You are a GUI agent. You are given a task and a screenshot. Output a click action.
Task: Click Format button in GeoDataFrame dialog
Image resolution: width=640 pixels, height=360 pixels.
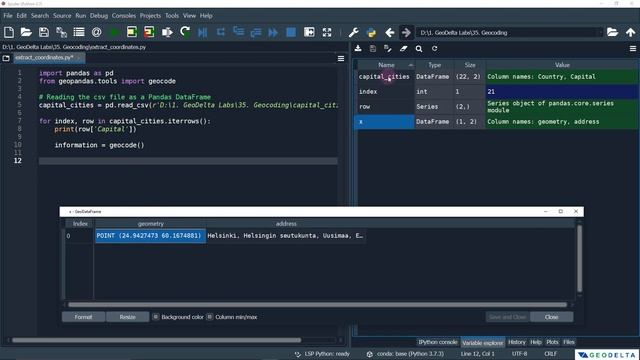pos(83,317)
